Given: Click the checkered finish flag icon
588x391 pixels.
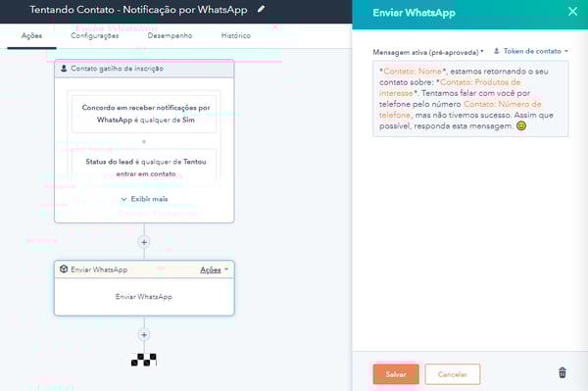Looking at the screenshot, I should 144,360.
